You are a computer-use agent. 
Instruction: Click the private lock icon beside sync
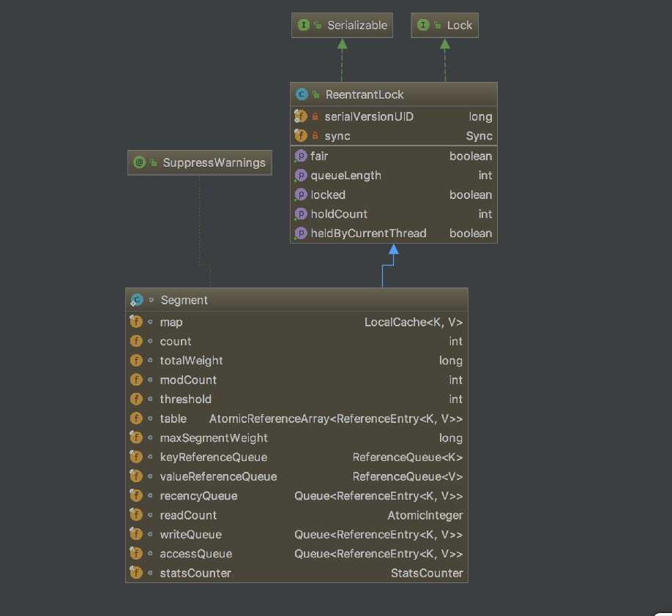point(315,136)
